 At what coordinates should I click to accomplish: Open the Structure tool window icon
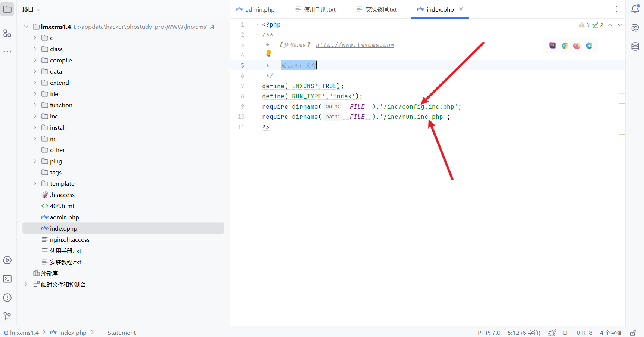click(7, 33)
